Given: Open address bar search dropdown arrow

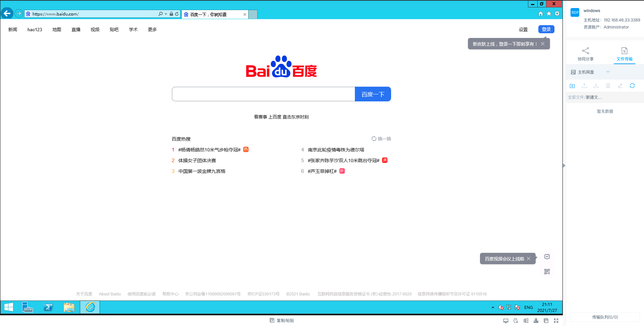Looking at the screenshot, I should tap(166, 14).
